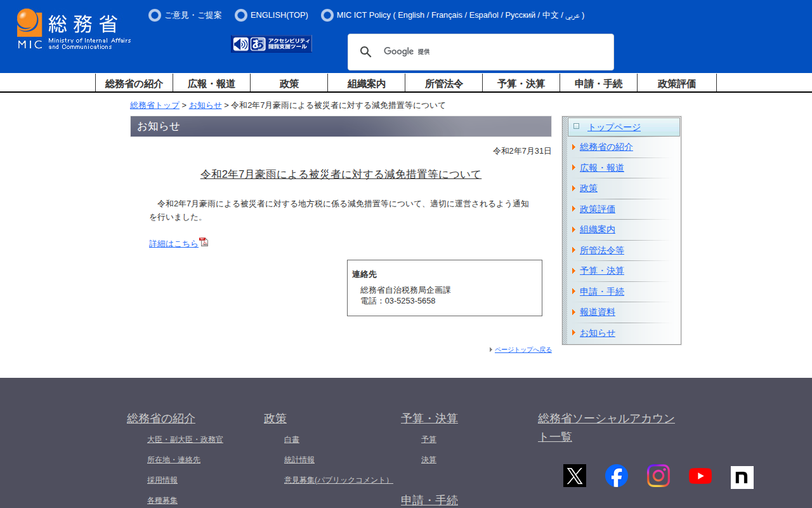The image size is (812, 508).
Task: Select the ご意見・ご提案 link at top
Action: (193, 15)
